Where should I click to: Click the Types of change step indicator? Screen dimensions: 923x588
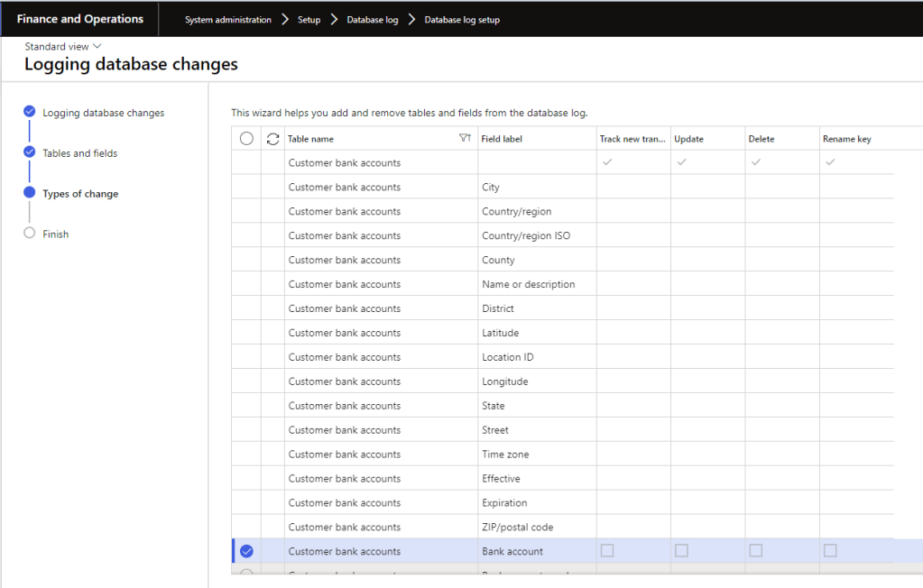[30, 193]
